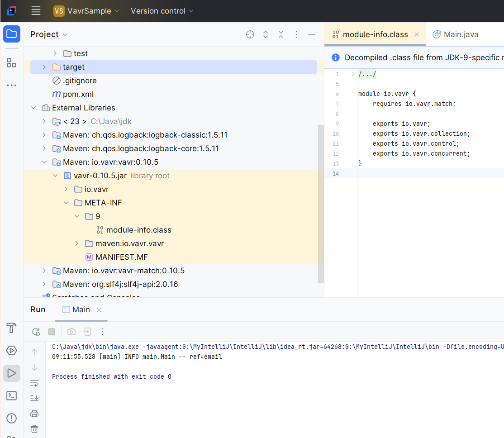This screenshot has height=438, width=504.
Task: Open the Build tool window
Action: pyautogui.click(x=12, y=328)
